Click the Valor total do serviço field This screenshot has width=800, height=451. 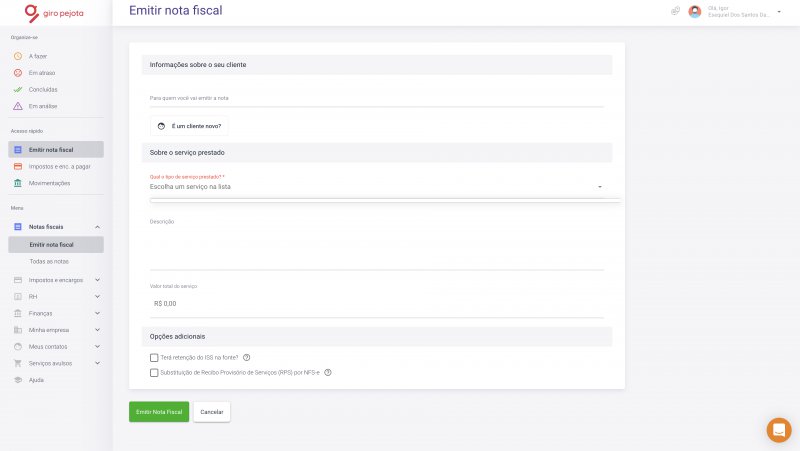point(377,304)
